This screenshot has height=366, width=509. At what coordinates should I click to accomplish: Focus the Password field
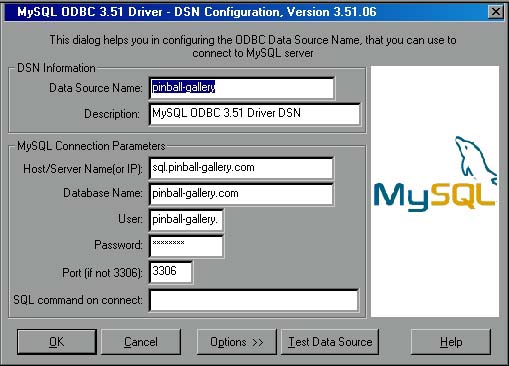pos(186,246)
